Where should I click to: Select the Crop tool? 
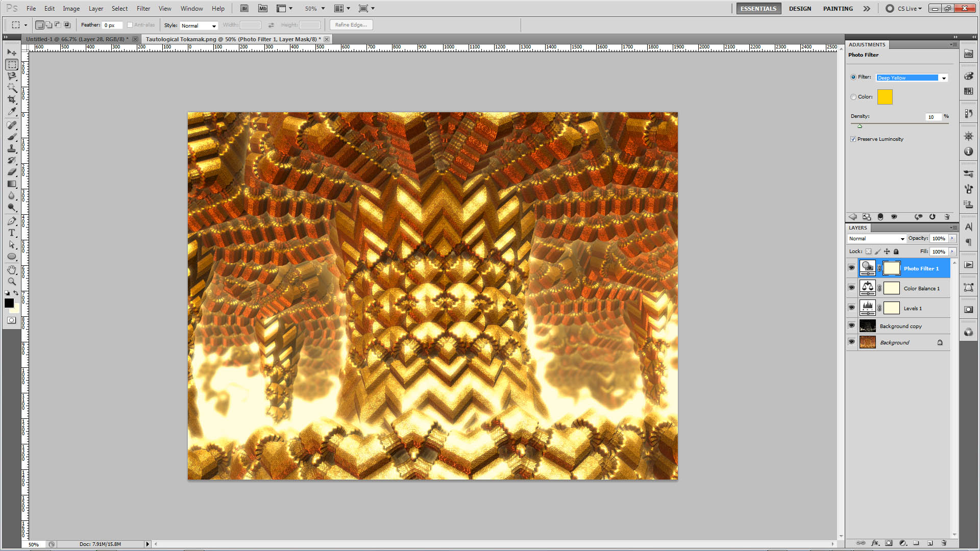[12, 99]
